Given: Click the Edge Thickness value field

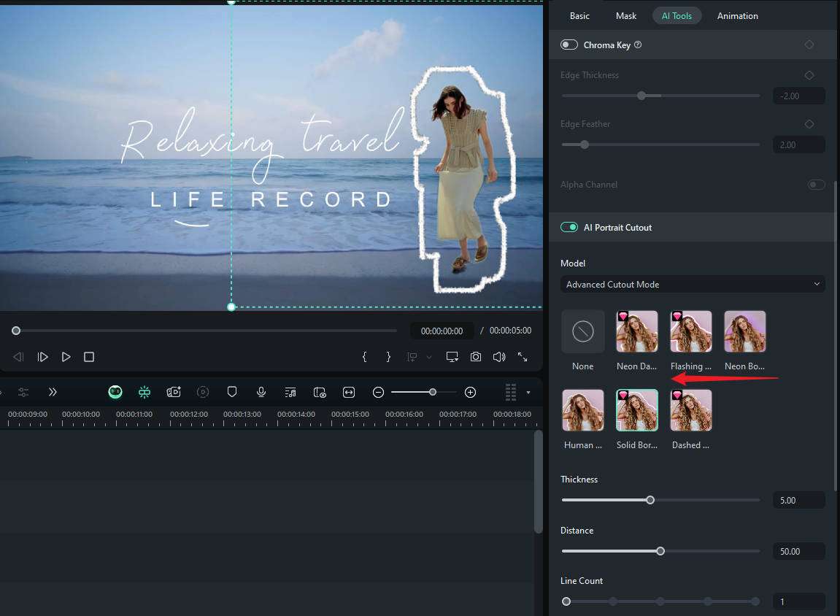Looking at the screenshot, I should coord(798,96).
